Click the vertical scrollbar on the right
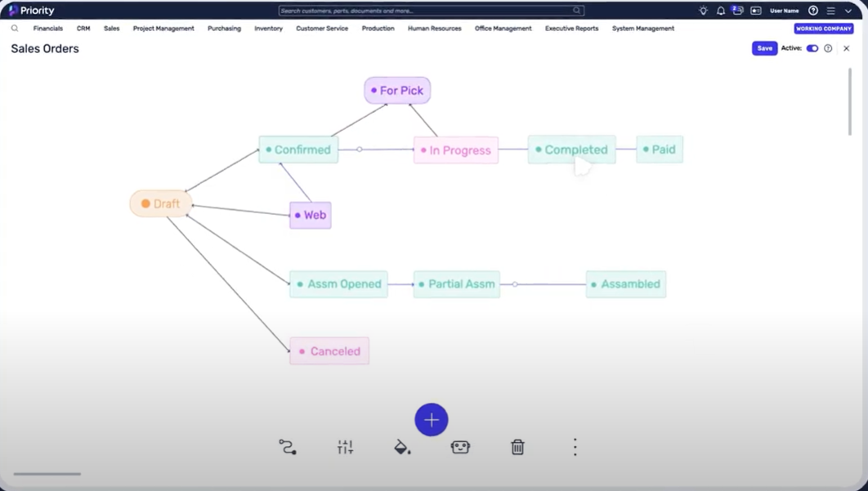This screenshot has width=868, height=491. [x=850, y=102]
